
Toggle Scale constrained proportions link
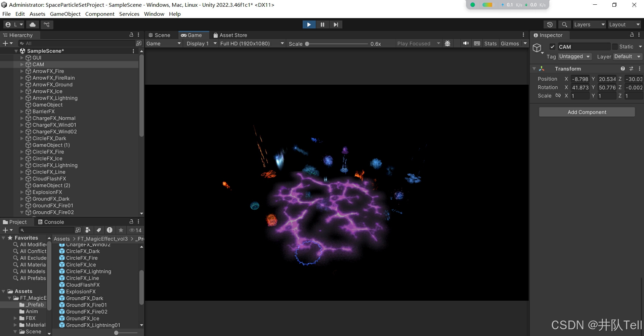tap(558, 96)
